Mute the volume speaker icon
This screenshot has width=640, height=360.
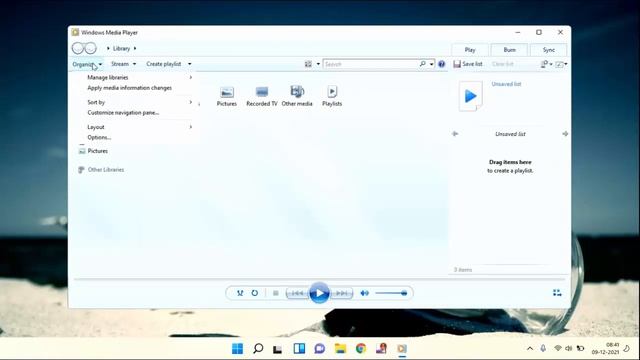pyautogui.click(x=364, y=293)
